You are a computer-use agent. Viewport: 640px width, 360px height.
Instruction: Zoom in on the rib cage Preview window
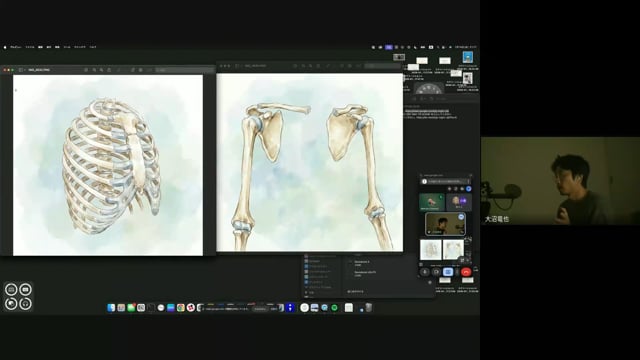[102, 70]
